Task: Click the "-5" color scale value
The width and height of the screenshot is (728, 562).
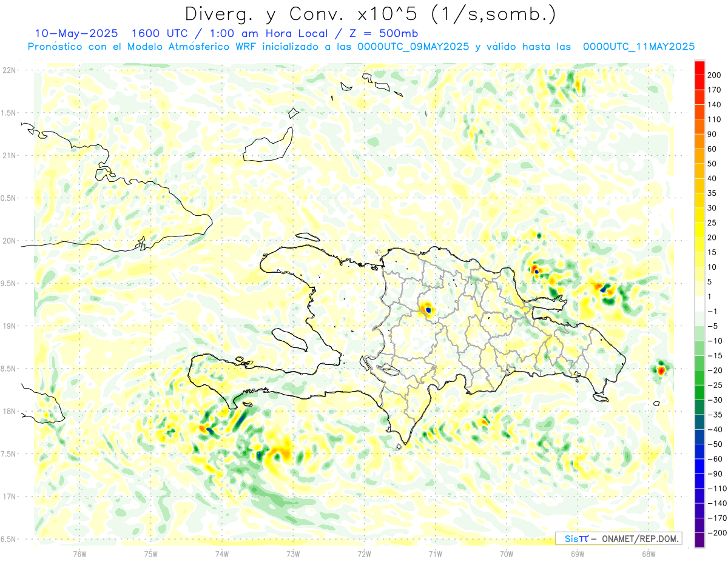Action: click(x=713, y=326)
